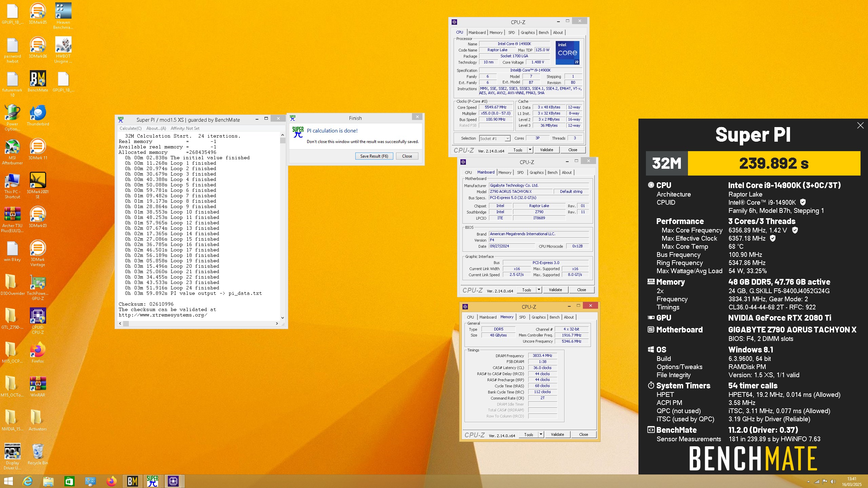Switch to Mainboard tab in top CPU-Z window

pyautogui.click(x=477, y=33)
